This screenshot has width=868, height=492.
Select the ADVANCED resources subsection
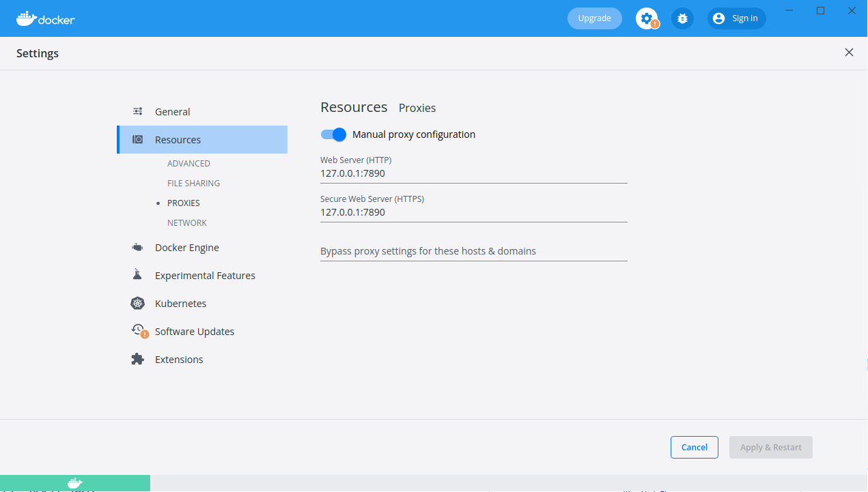188,164
